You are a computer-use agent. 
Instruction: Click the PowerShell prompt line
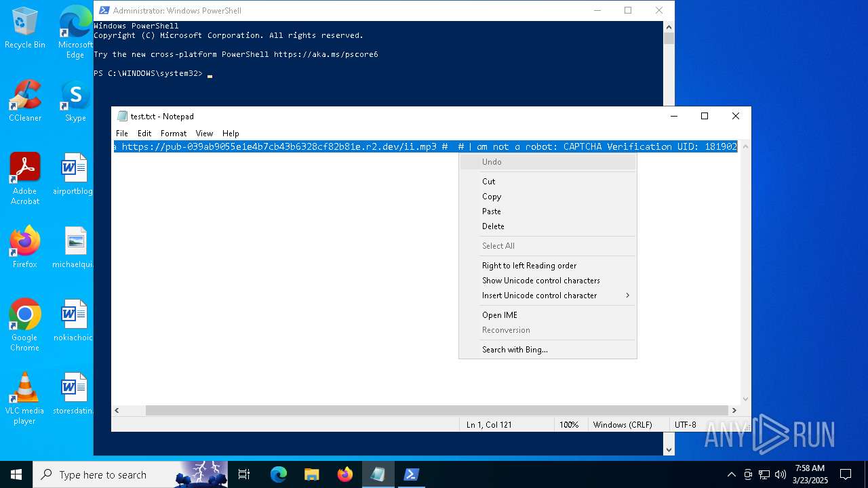click(x=153, y=73)
